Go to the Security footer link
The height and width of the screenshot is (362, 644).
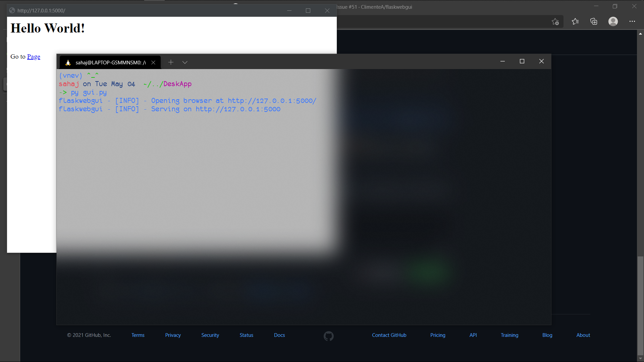coord(210,335)
